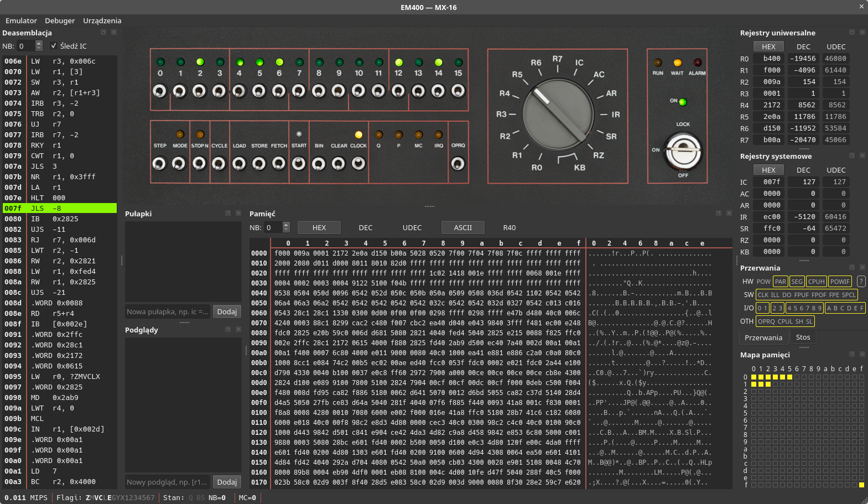The height and width of the screenshot is (504, 868).
Task: Toggle the POWIF interrupt flag
Action: coord(840,282)
